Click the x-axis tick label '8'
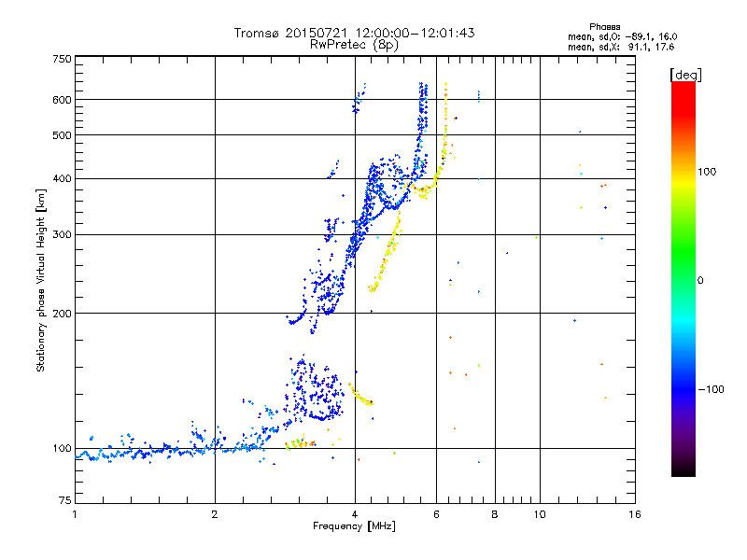Image resolution: width=747 pixels, height=560 pixels. click(x=495, y=514)
